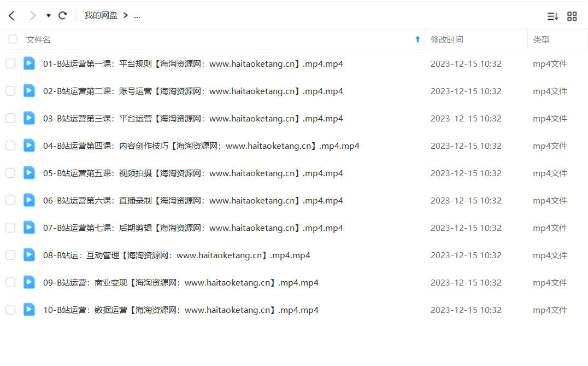Screen dimensions: 588x366
Task: Click mp4文件 type in 07 后期剪辑 row
Action: point(550,228)
